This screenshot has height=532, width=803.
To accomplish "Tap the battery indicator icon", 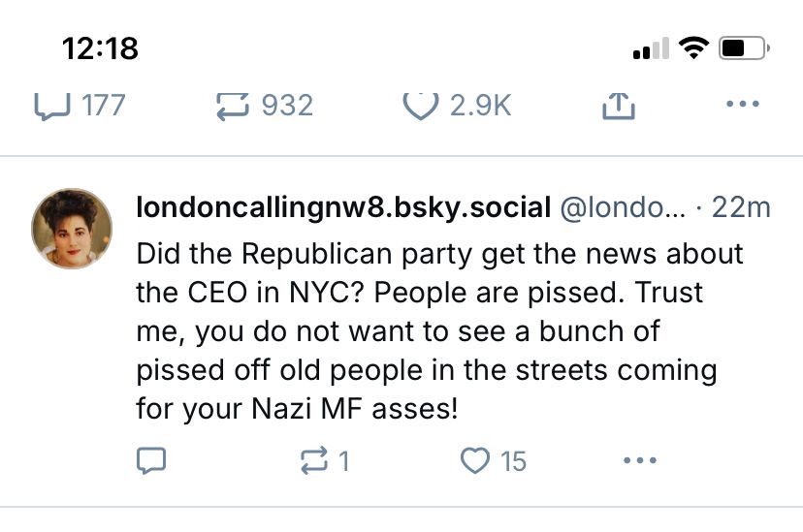I will point(744,47).
